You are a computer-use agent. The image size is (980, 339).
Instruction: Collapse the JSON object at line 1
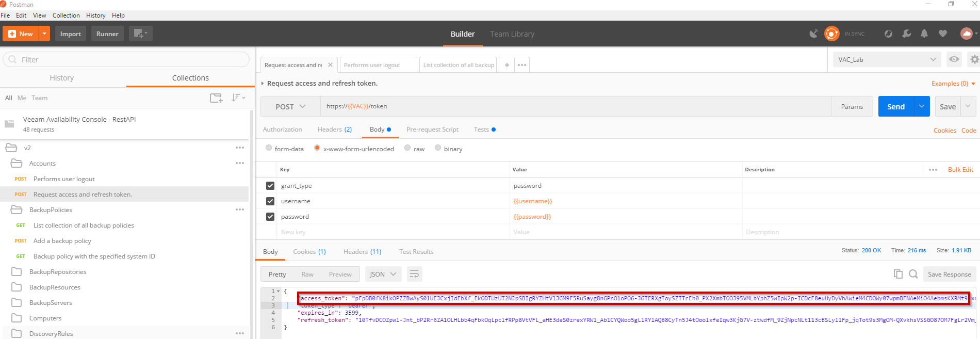(279, 291)
